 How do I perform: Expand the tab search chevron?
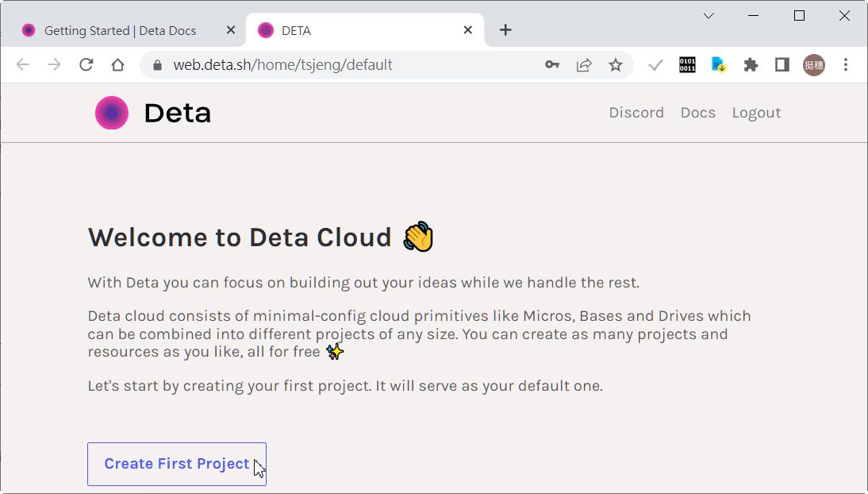[709, 16]
